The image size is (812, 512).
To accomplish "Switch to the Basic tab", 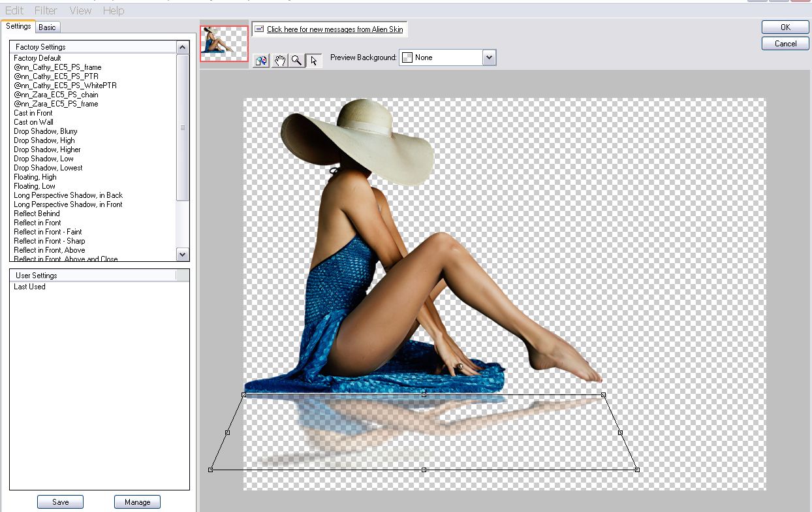I will point(47,27).
